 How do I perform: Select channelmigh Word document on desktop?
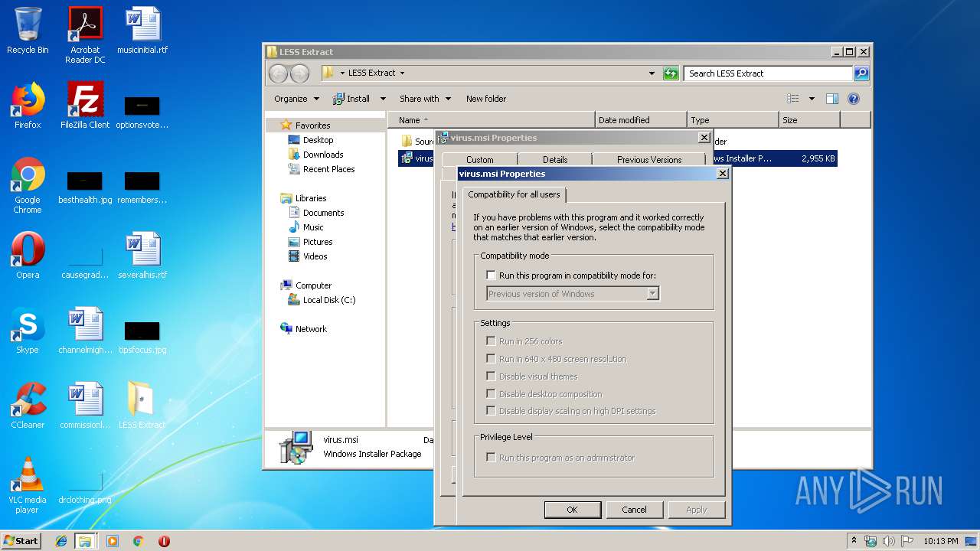click(x=85, y=330)
